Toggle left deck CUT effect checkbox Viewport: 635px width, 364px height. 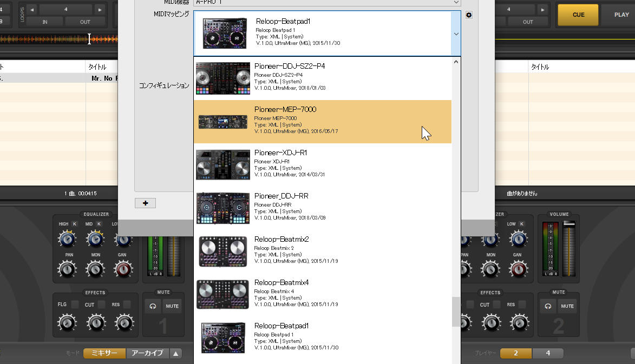102,305
